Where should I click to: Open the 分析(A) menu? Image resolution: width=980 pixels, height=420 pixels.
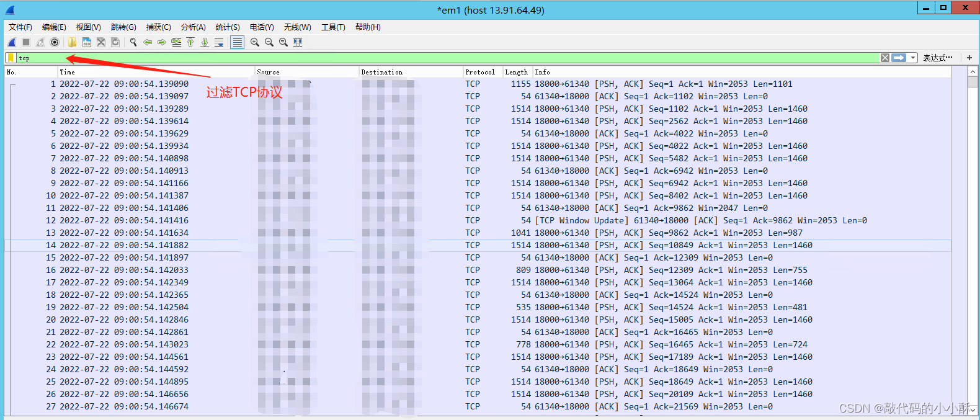[x=193, y=27]
